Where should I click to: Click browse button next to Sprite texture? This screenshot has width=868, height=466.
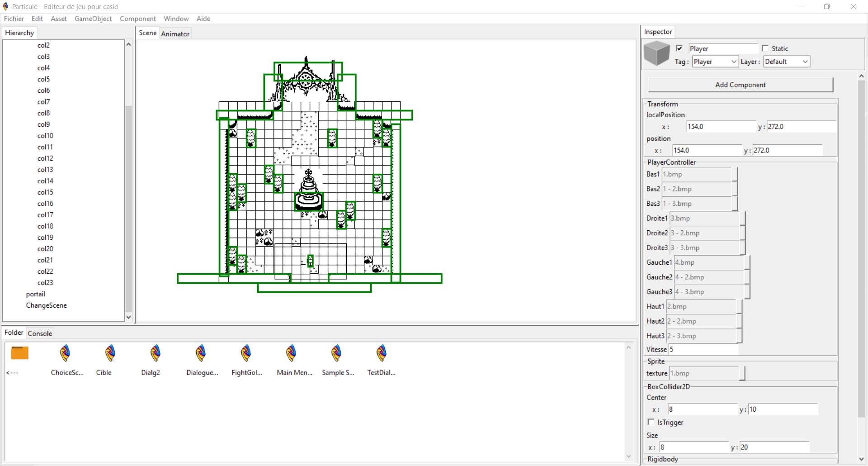tap(742, 373)
